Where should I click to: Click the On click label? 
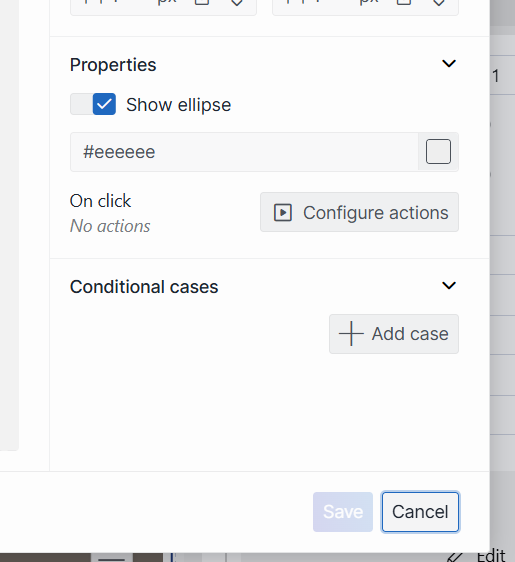100,201
